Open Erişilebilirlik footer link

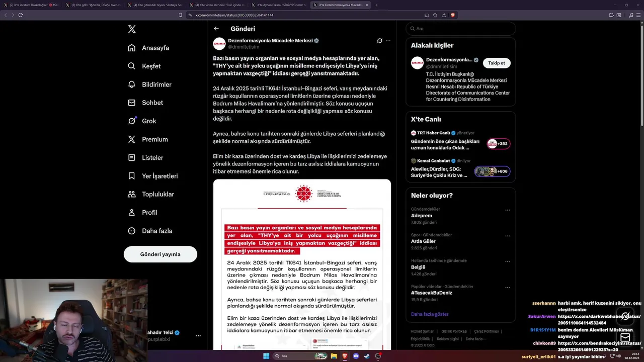[x=420, y=339]
